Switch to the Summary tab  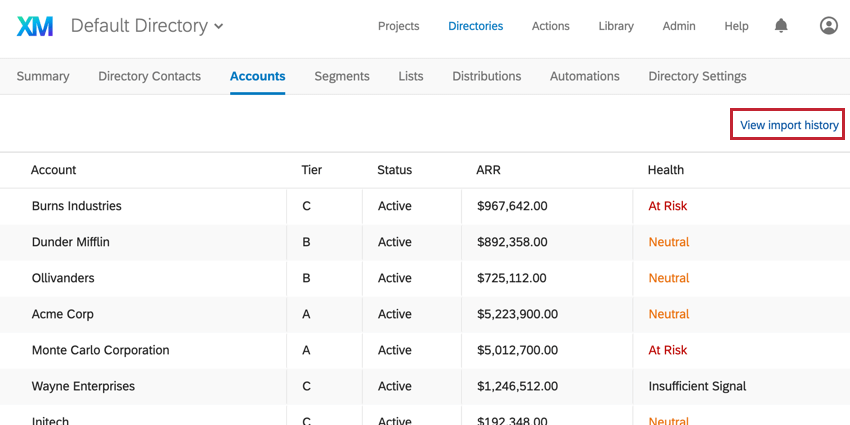43,76
